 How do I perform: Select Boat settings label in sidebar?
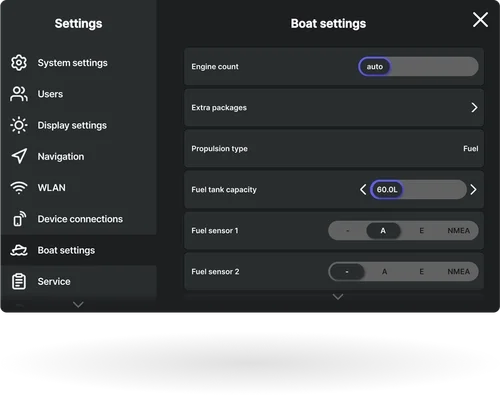click(x=66, y=250)
